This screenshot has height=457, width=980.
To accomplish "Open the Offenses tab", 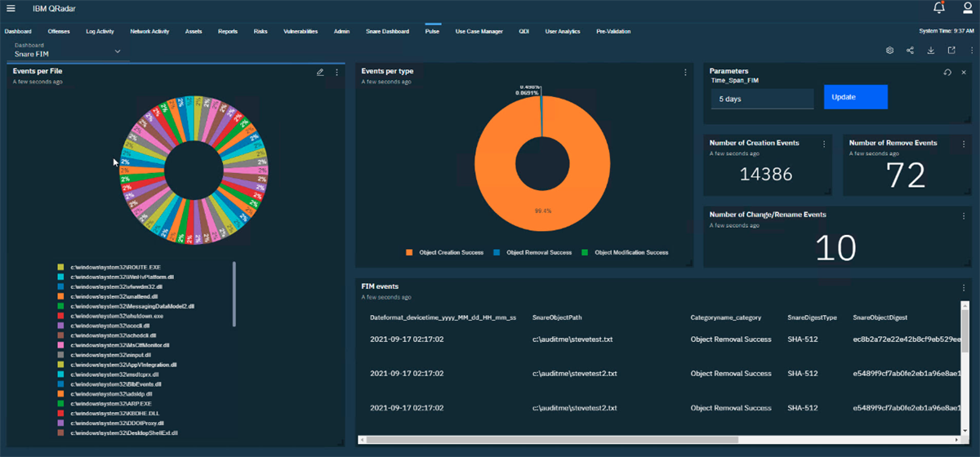I will pos(59,31).
